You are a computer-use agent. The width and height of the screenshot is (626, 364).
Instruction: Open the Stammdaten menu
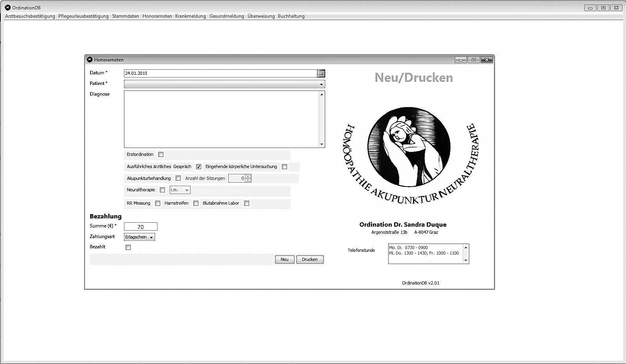tap(126, 16)
